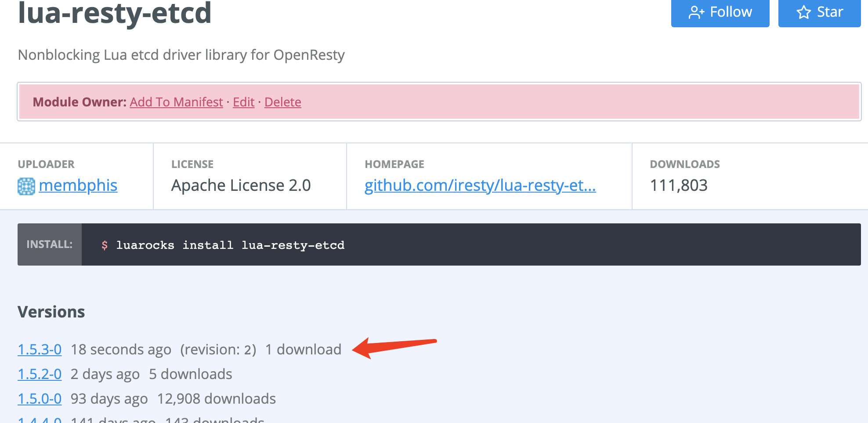868x423 pixels.
Task: Click the Follow button
Action: point(720,13)
